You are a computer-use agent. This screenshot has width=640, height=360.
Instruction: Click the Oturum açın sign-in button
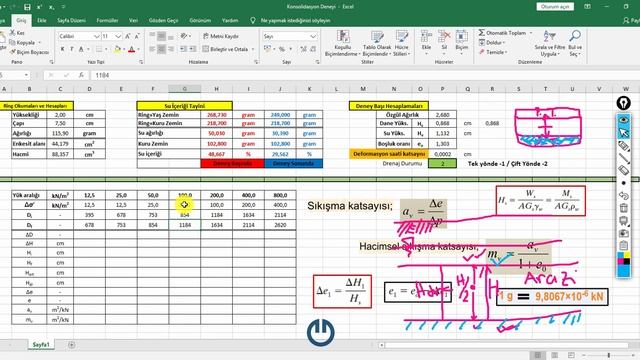(555, 7)
